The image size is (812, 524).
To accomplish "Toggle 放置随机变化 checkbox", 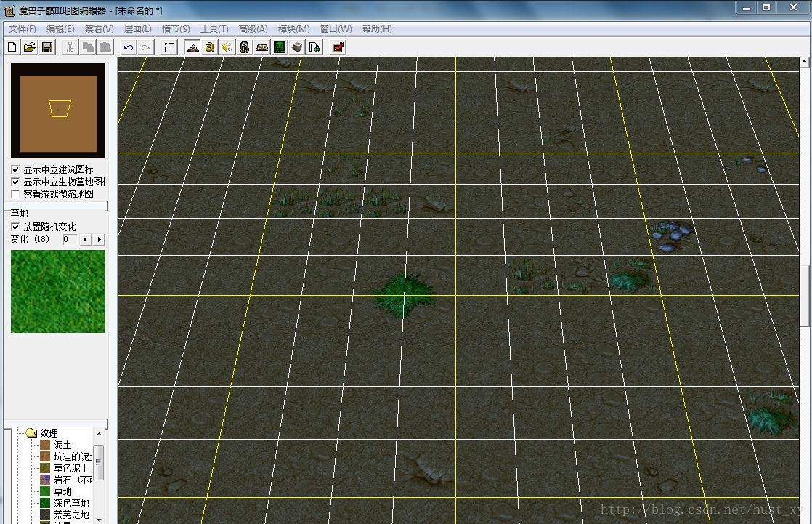I will point(15,227).
